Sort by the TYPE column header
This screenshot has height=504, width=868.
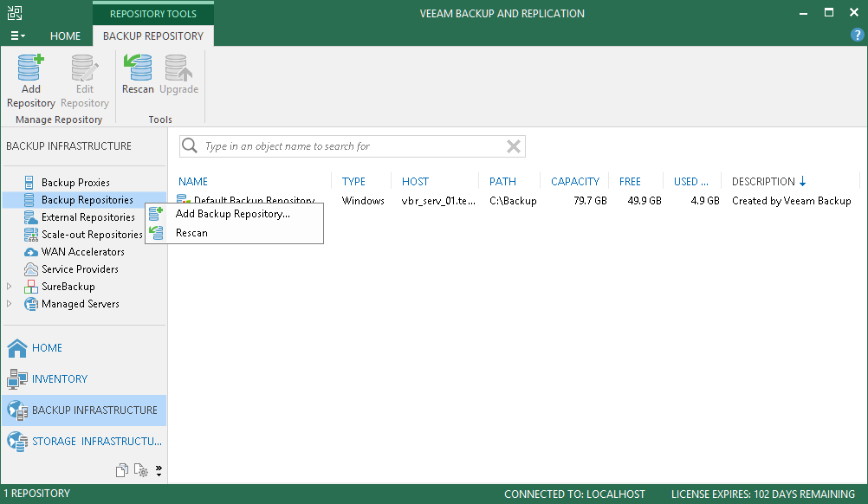353,182
